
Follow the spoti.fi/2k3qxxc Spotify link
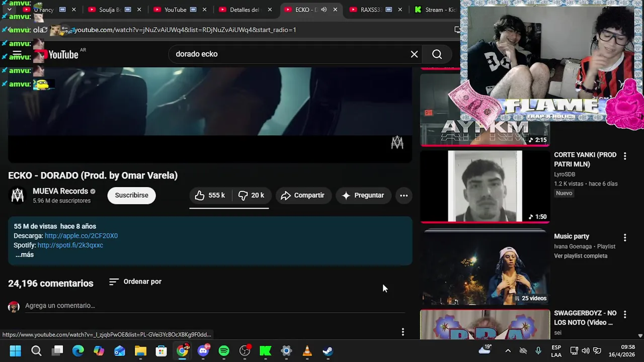click(x=70, y=245)
